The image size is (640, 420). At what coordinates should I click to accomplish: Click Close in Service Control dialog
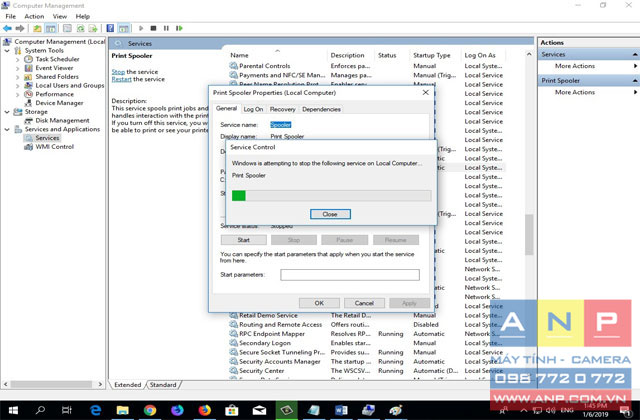(x=330, y=214)
